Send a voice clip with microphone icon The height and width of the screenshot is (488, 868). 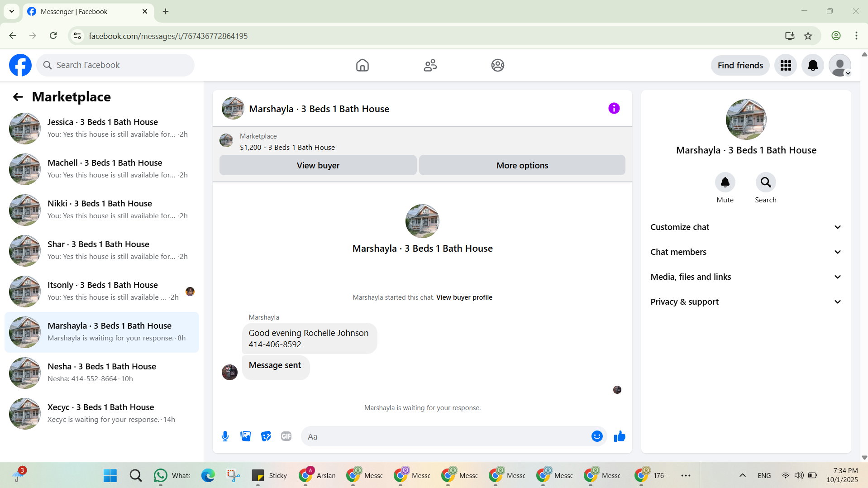pos(225,436)
